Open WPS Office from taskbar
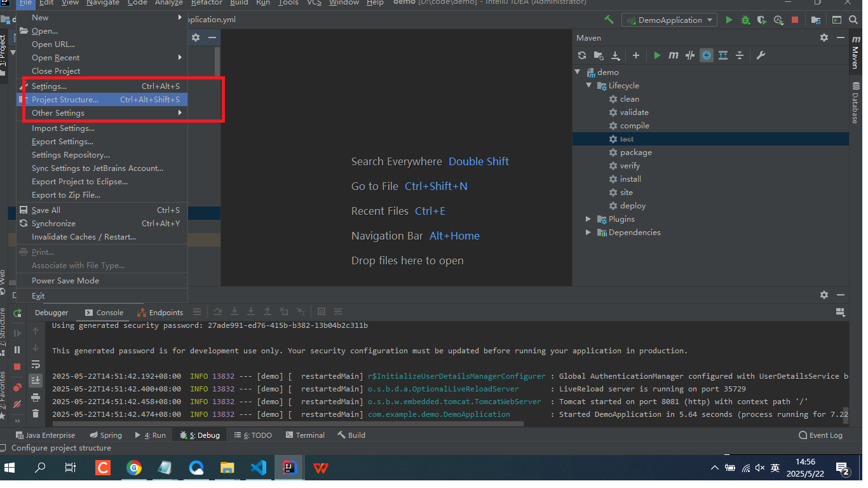The width and height of the screenshot is (868, 488). pyautogui.click(x=320, y=468)
